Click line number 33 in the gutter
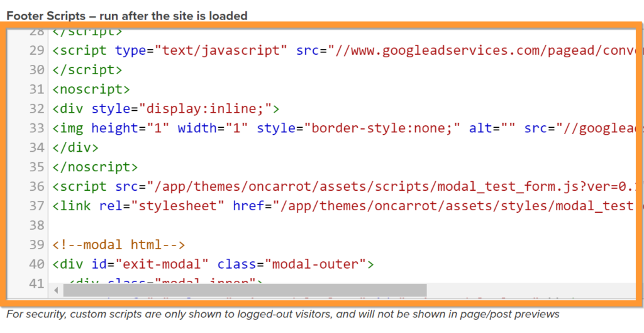This screenshot has height=333, width=644. (36, 128)
